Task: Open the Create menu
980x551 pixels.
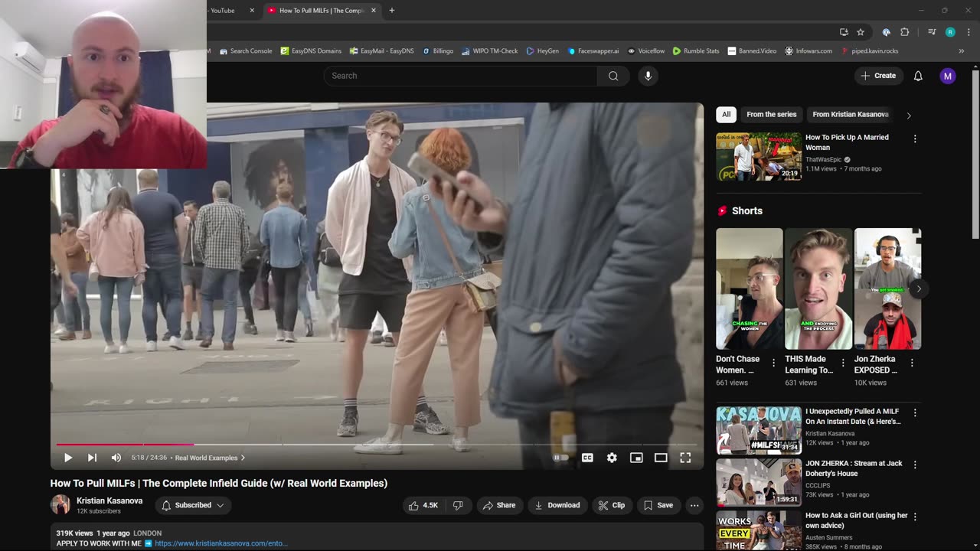Action: pos(878,76)
